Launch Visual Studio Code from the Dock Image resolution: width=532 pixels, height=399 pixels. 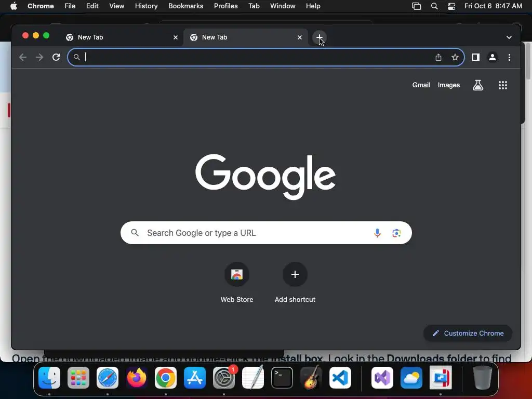[340, 378]
